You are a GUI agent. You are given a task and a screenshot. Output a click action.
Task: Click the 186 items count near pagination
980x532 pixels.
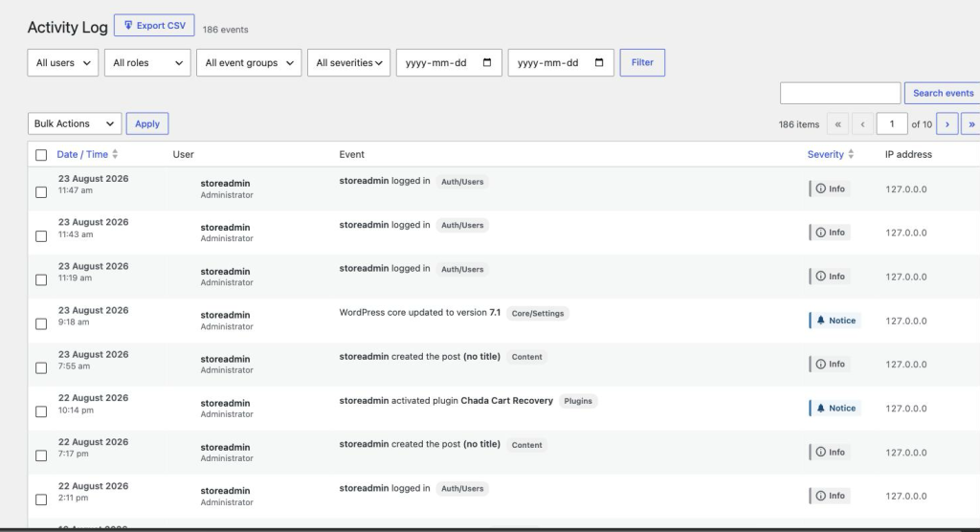tap(799, 124)
